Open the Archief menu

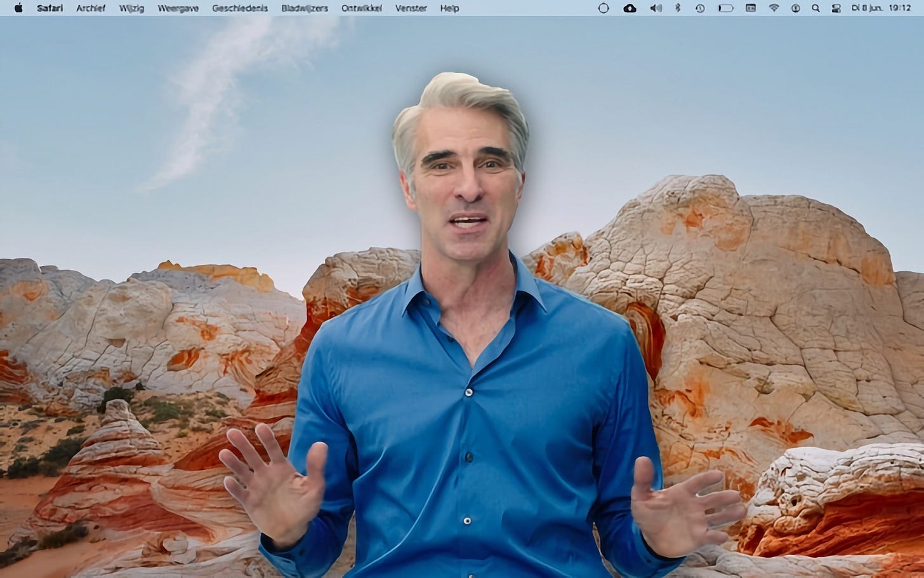(91, 8)
